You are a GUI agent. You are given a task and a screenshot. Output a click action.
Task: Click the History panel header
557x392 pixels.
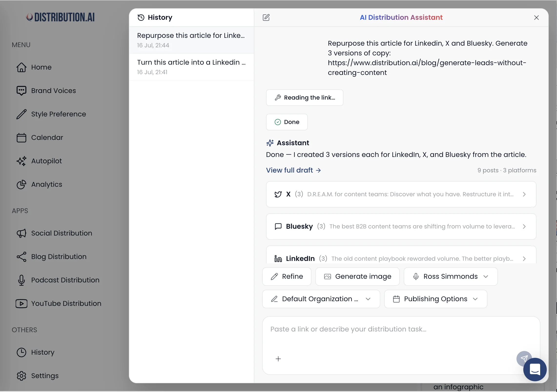click(x=155, y=17)
